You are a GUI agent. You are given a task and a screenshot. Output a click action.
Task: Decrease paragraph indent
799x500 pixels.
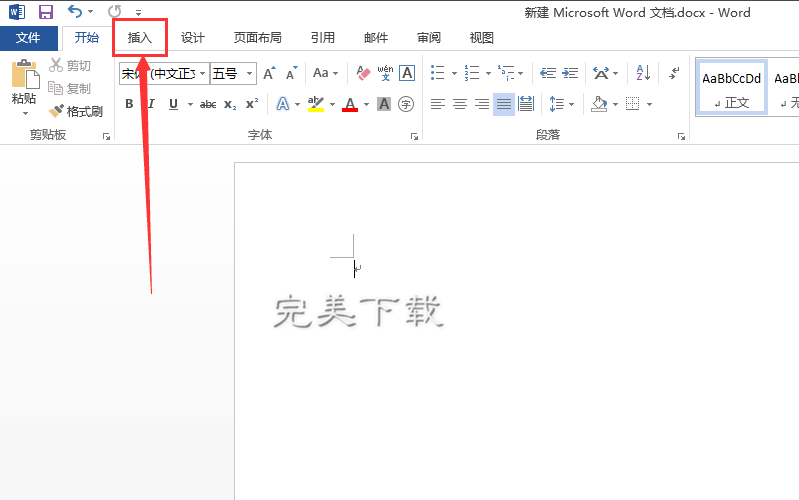click(548, 73)
